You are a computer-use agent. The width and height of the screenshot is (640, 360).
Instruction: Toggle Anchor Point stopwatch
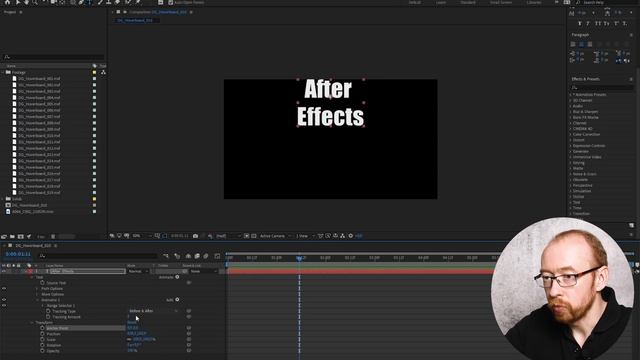pyautogui.click(x=42, y=328)
